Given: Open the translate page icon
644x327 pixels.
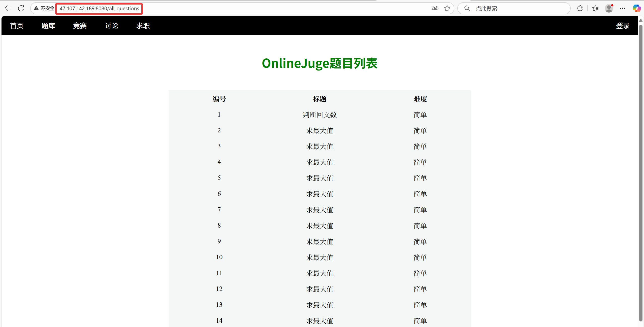Looking at the screenshot, I should click(435, 8).
